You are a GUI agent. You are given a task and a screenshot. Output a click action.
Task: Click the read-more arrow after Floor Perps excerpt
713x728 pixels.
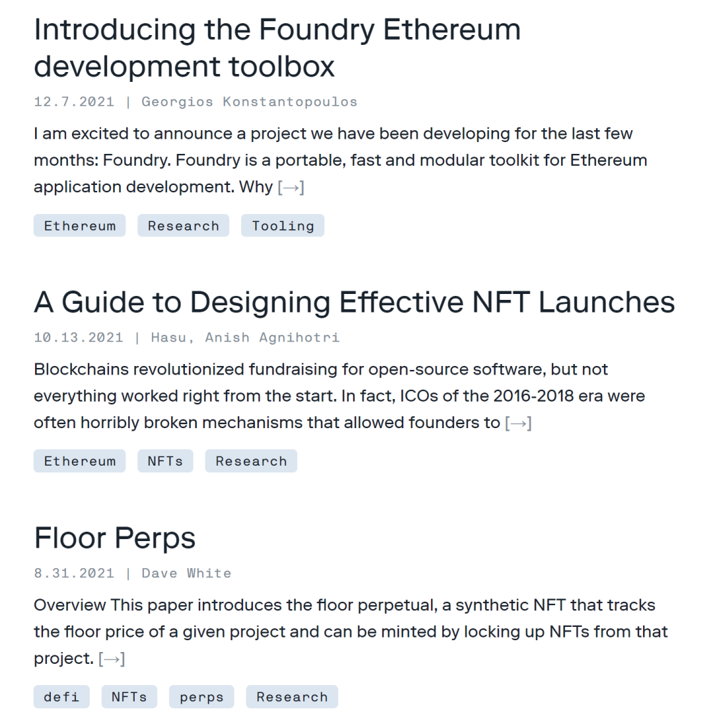pyautogui.click(x=112, y=659)
